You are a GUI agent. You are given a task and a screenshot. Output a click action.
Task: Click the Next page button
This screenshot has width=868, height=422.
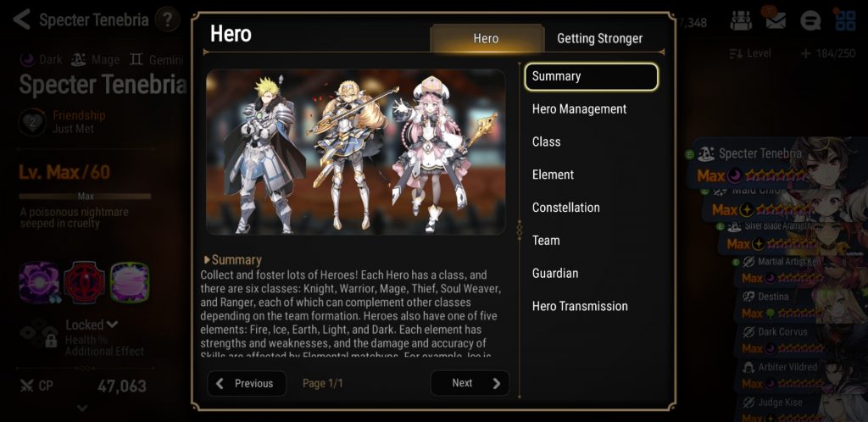tap(470, 383)
